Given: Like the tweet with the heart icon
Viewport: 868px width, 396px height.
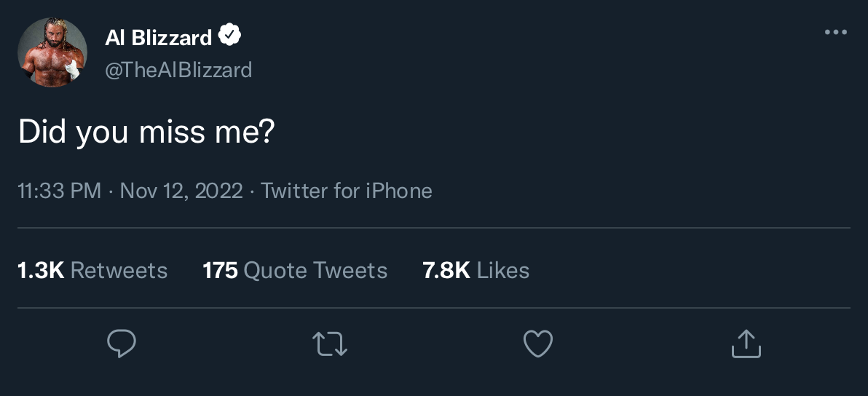Looking at the screenshot, I should click(538, 344).
